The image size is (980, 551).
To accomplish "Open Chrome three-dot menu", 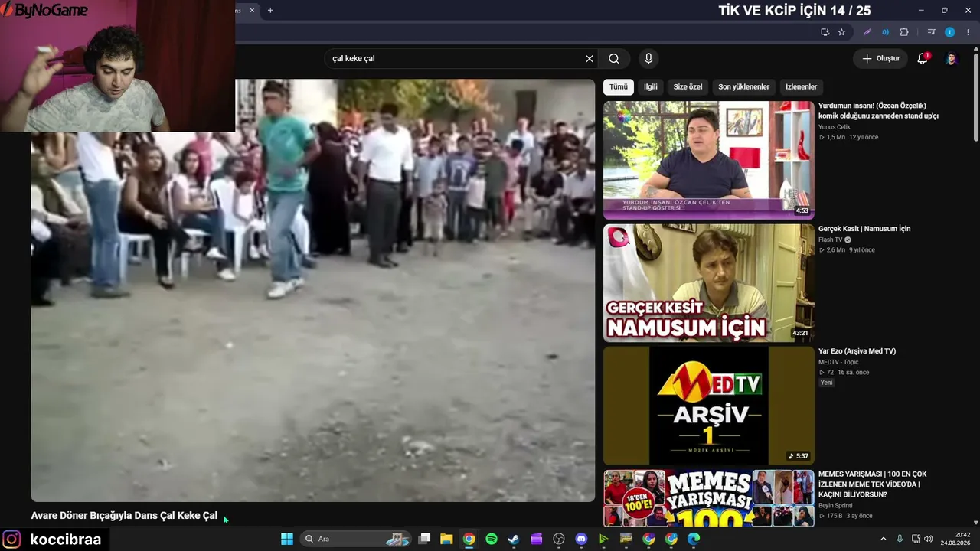I will pyautogui.click(x=969, y=32).
